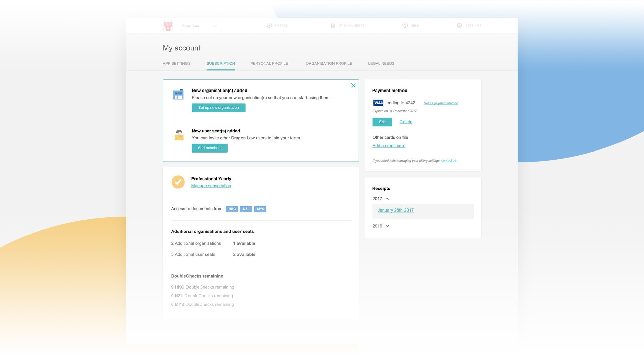Viewport: 644px width, 362px height.
Task: Open the Manage subscription link
Action: click(x=211, y=186)
